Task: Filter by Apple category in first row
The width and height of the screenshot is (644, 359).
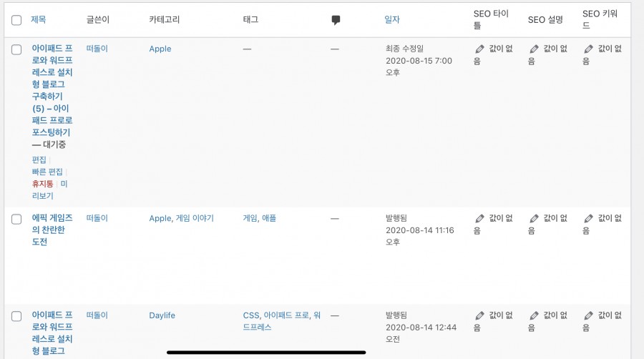Action: (160, 49)
